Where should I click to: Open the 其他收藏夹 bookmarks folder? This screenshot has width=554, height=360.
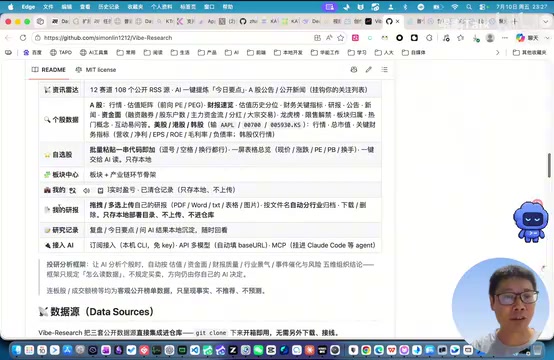tap(529, 53)
